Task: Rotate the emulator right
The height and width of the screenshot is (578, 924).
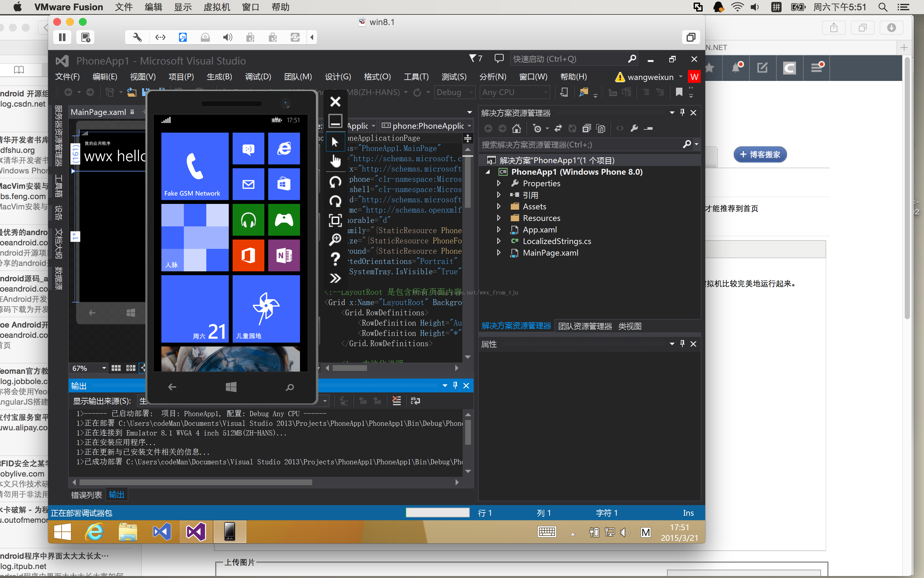Action: [x=335, y=201]
